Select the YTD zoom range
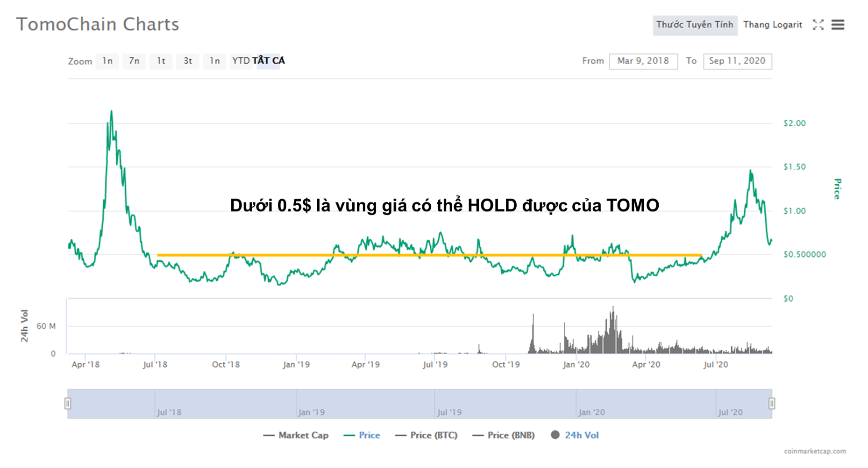868x468 pixels. click(x=241, y=61)
